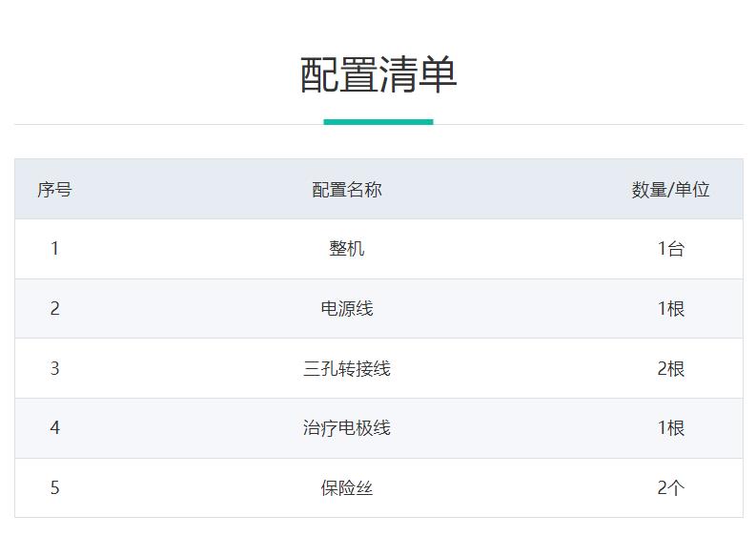Select the 治疗电极线 item name
756x536 pixels.
(347, 428)
